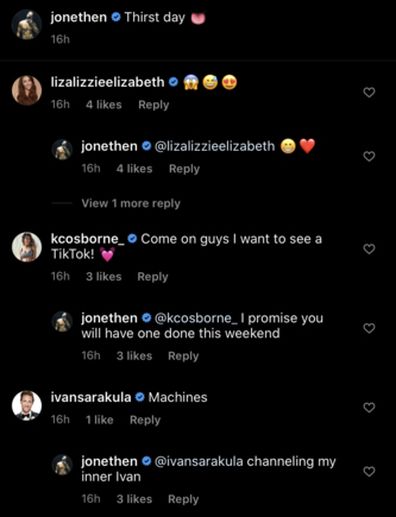Tap heart on kcosborne_'s TikTok comment
This screenshot has width=396, height=517.
pos(369,249)
